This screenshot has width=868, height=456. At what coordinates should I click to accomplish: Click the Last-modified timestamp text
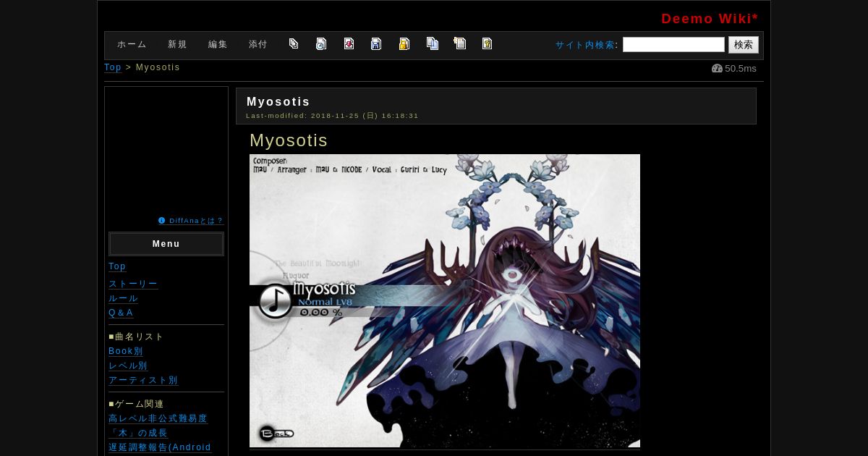click(x=332, y=116)
